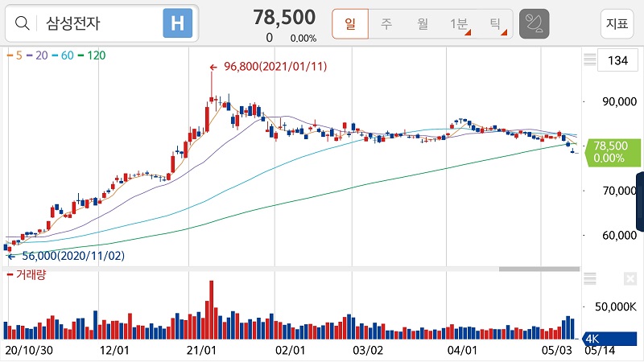Tap the price panel hamburger handle icon
The image size is (644, 362).
[x=589, y=60]
